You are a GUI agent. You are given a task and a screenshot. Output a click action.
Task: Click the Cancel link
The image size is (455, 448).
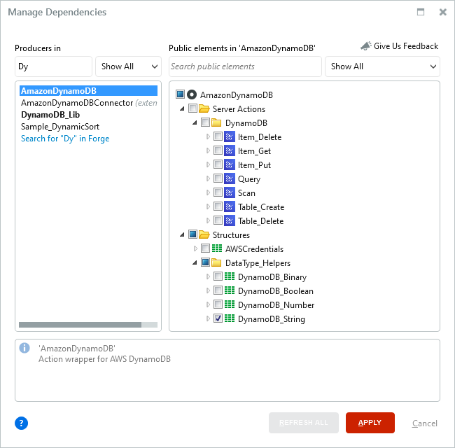(x=425, y=423)
